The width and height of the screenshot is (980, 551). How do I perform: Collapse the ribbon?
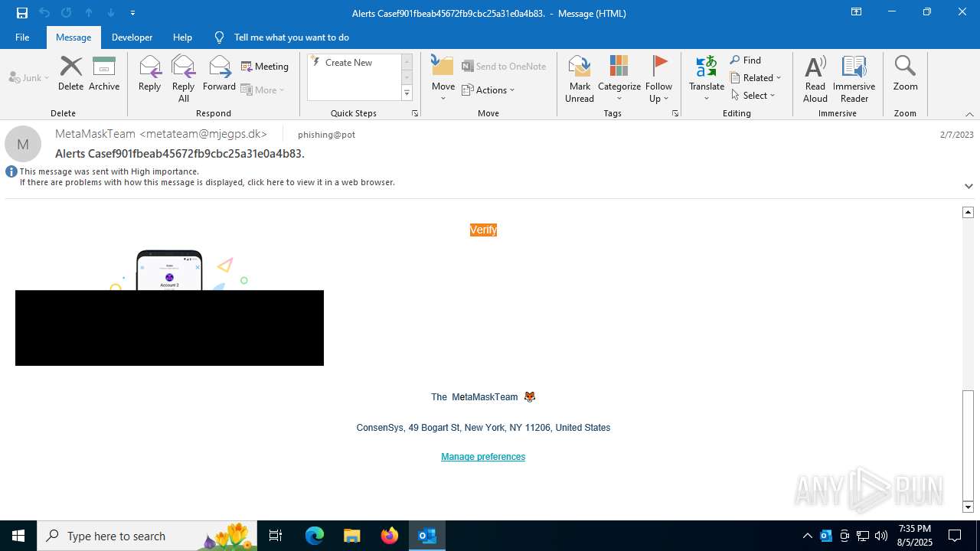click(969, 114)
